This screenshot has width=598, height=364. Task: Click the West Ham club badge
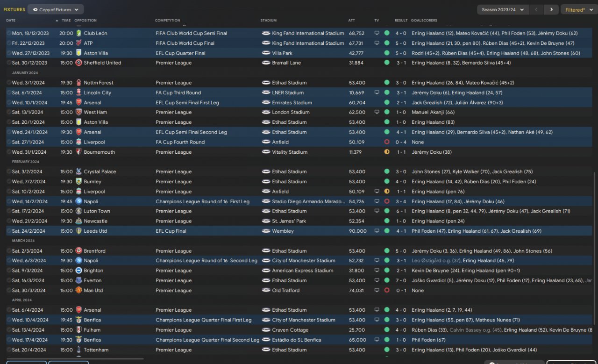pyautogui.click(x=78, y=112)
